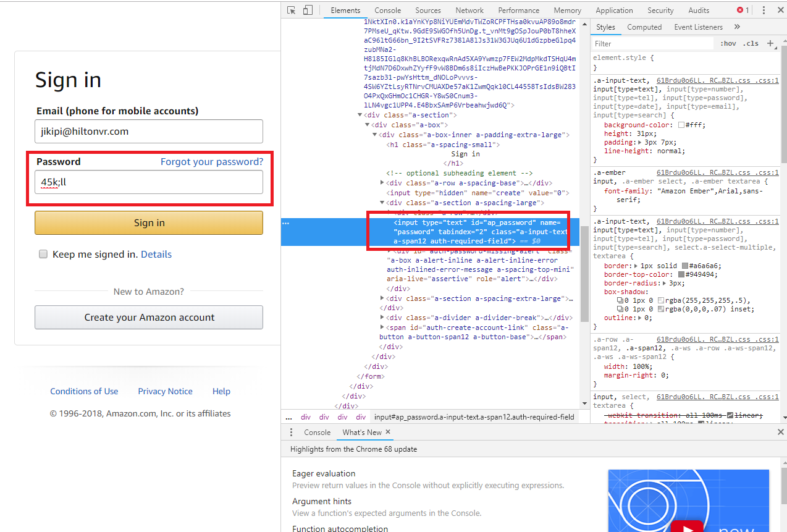Click the breadcrumb ellipsis at DOM path start

pos(288,417)
